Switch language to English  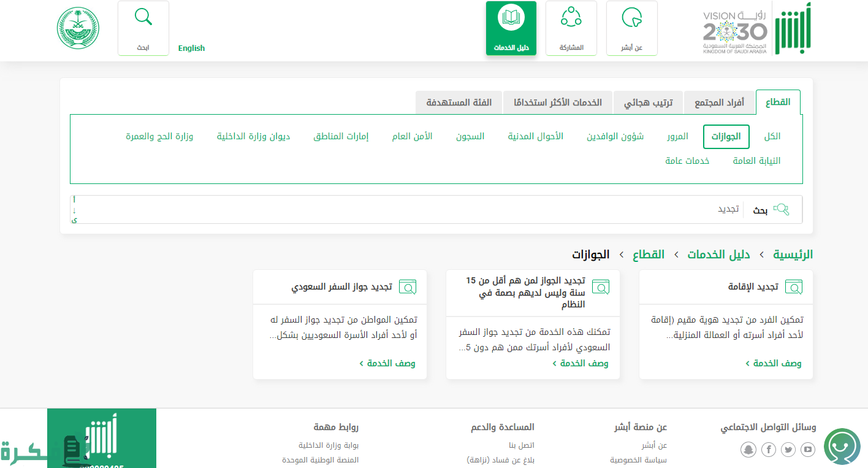coord(191,48)
